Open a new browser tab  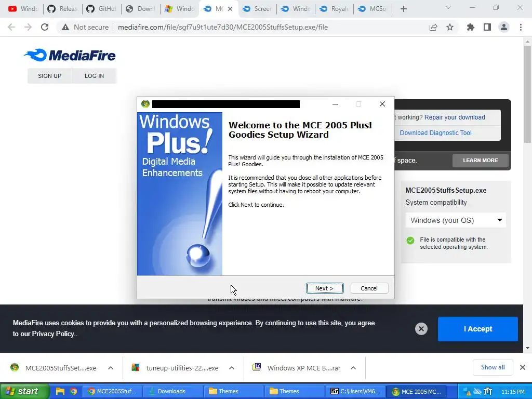coord(403,9)
